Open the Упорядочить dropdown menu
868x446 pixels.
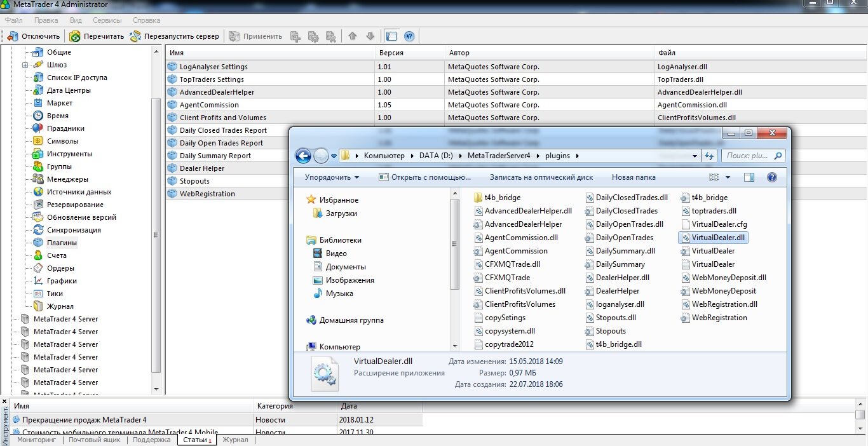[x=332, y=177]
